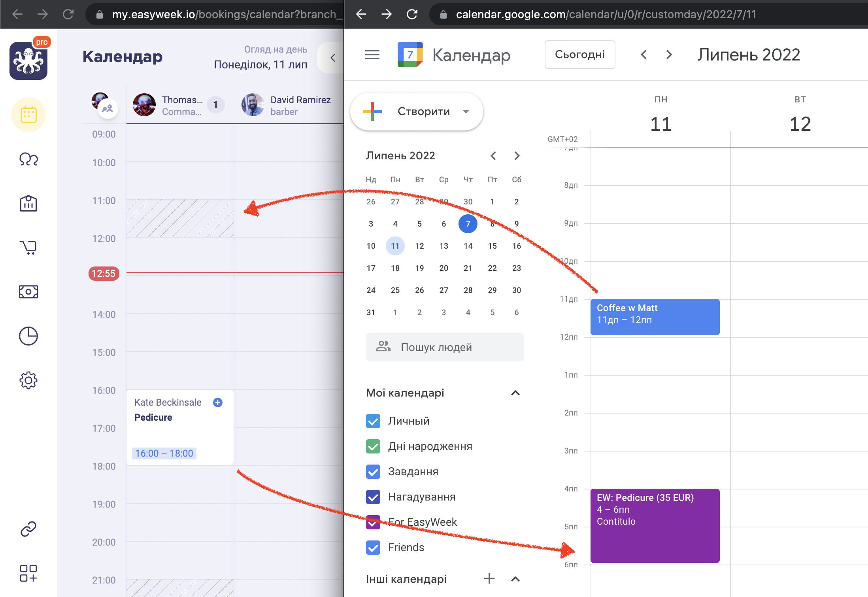
Task: Open the add widgets grid icon
Action: (x=28, y=573)
